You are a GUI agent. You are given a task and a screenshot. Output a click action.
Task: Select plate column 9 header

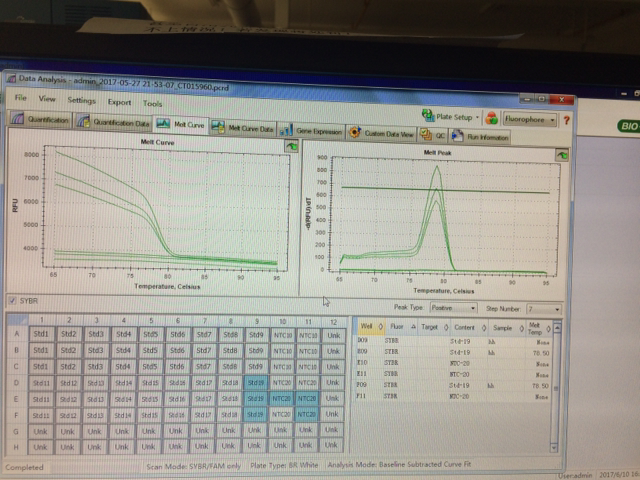[257, 321]
